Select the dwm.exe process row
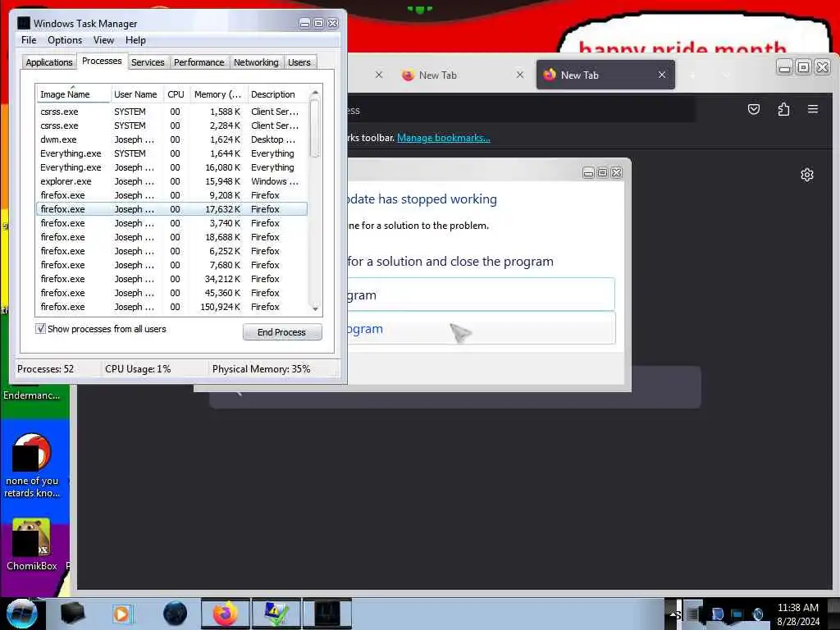This screenshot has height=630, width=840. click(171, 139)
